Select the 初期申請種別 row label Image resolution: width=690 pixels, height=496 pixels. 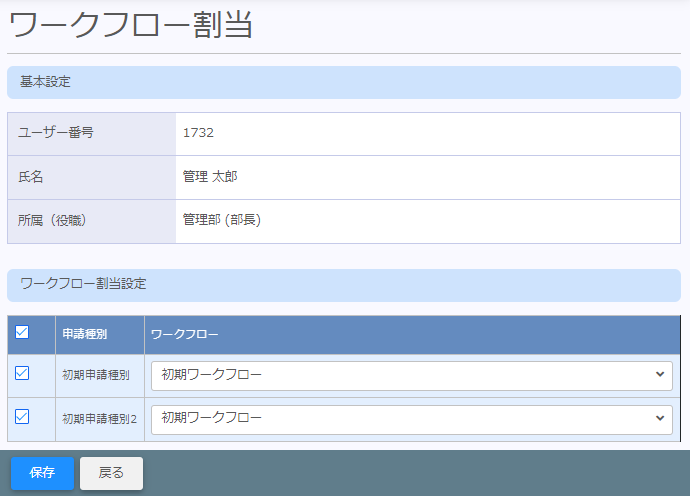point(96,376)
